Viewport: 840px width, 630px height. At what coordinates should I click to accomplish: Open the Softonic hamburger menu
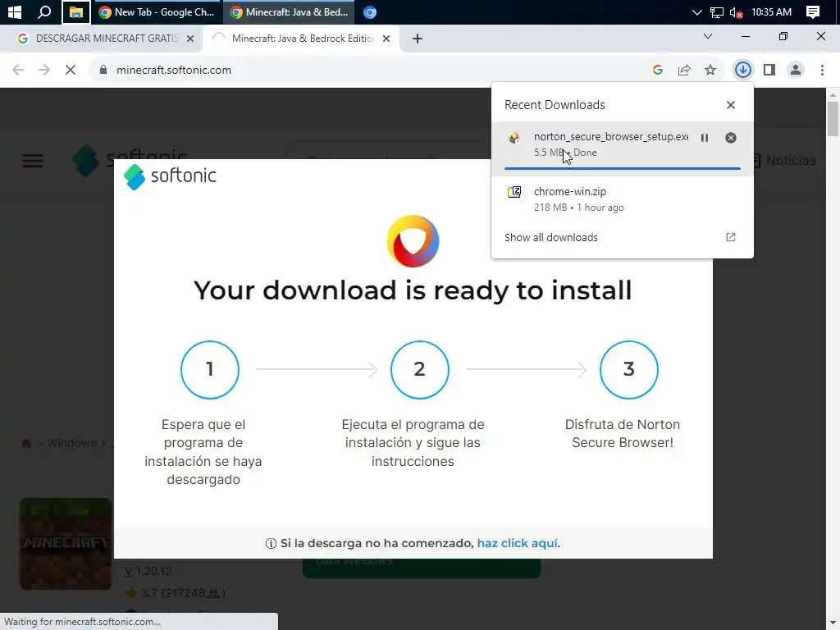pos(33,161)
